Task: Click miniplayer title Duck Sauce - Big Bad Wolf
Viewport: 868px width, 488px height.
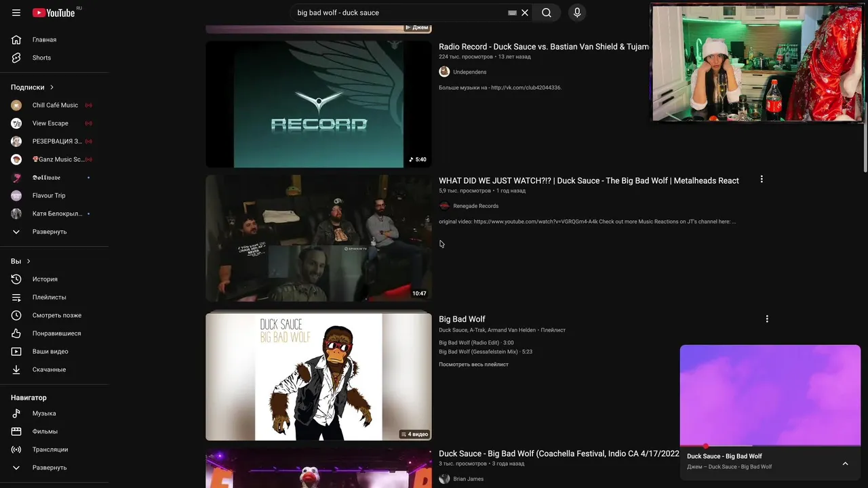Action: click(724, 456)
